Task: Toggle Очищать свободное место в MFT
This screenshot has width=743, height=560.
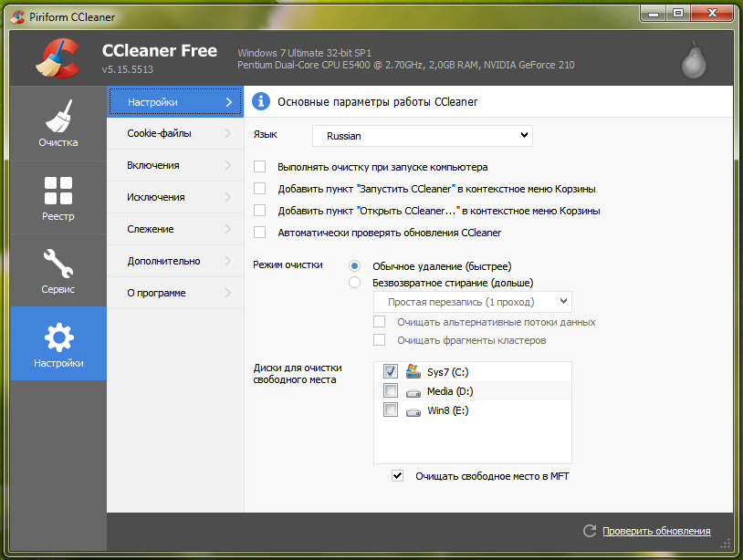Action: point(398,476)
